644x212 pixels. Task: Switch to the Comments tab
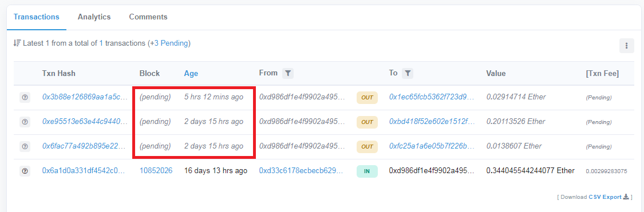point(148,17)
